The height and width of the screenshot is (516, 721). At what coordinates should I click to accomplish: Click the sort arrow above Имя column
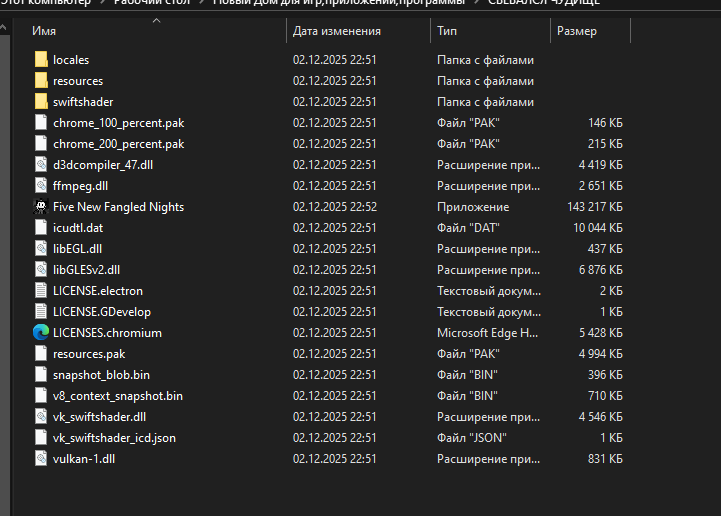156,20
